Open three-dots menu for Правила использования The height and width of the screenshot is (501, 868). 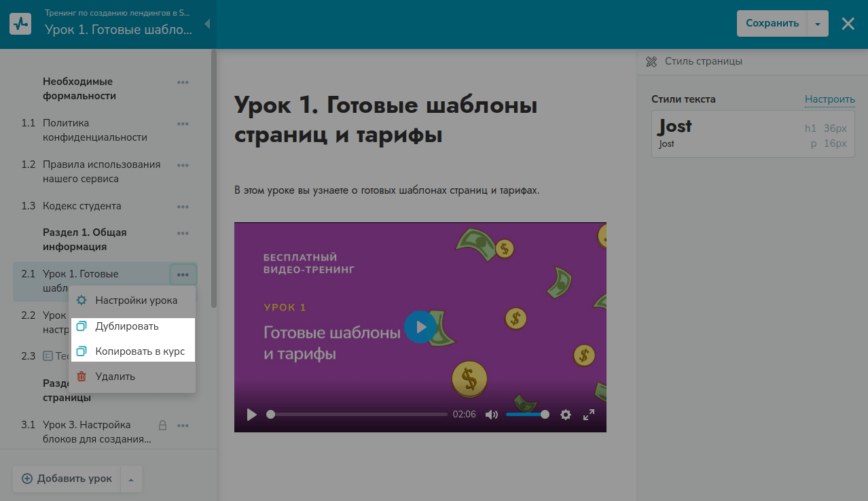[x=183, y=165]
